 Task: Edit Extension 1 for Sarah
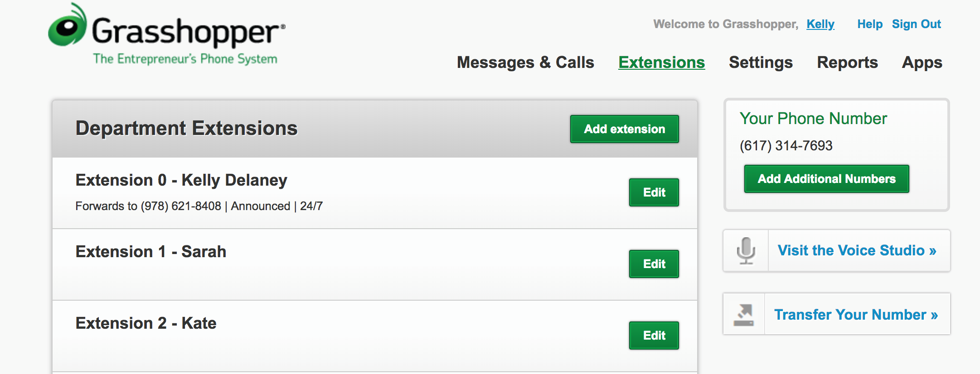[654, 264]
